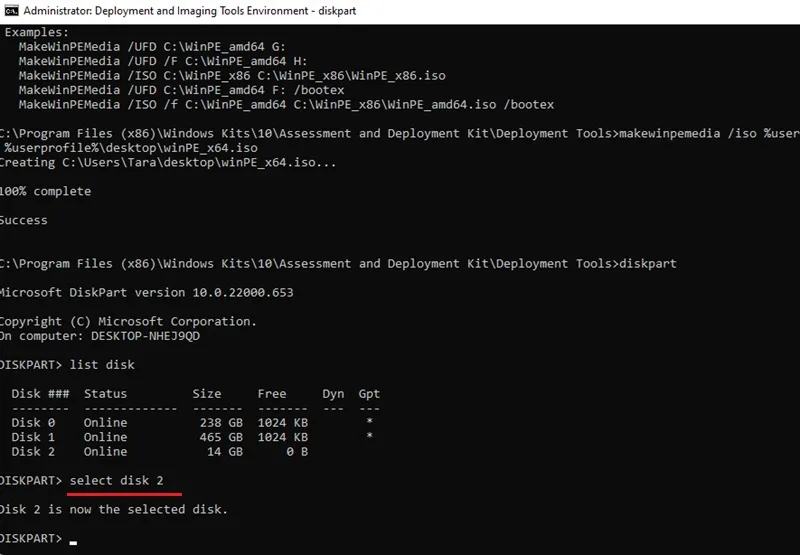Click the "list disk" command text
800x555 pixels.
pyautogui.click(x=102, y=365)
